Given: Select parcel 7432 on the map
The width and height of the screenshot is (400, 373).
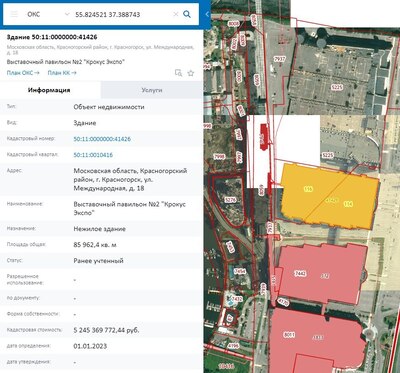Looking at the screenshot, I should pyautogui.click(x=237, y=299).
